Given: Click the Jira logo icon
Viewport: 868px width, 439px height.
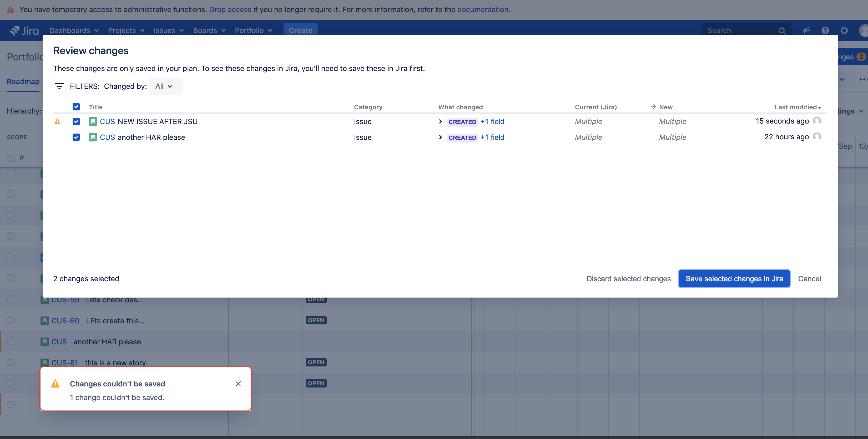Looking at the screenshot, I should click(14, 30).
